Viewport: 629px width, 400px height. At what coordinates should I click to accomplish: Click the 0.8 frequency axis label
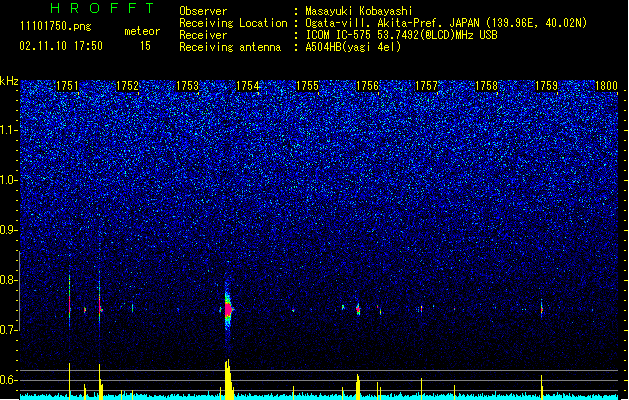click(x=9, y=280)
